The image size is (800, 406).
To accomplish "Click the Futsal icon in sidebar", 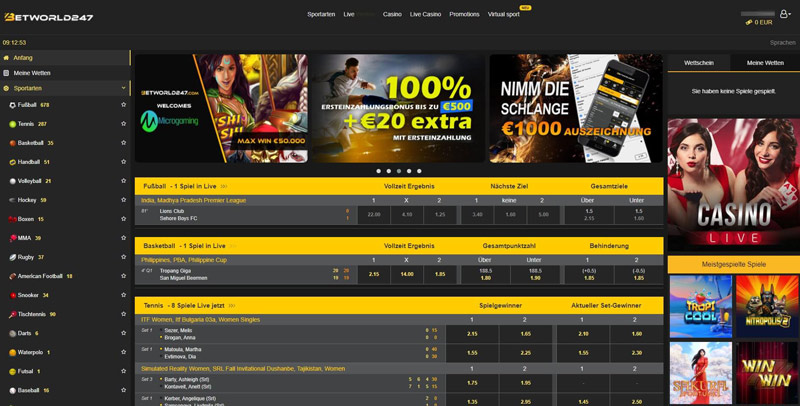I will pos(12,372).
